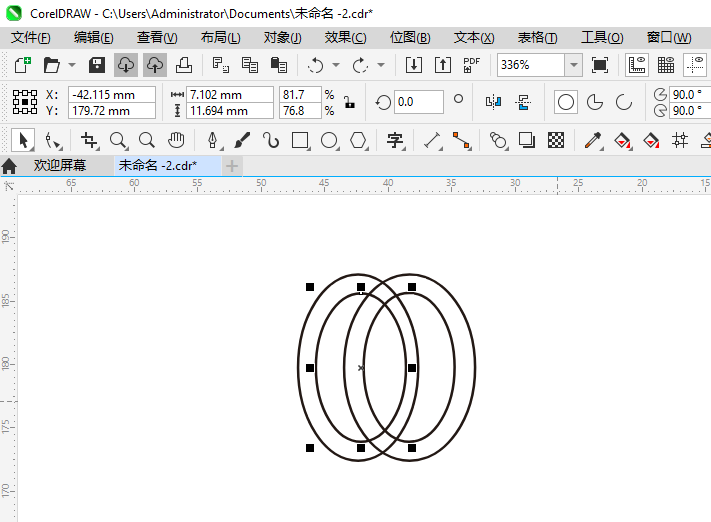Screen dimensions: 711x522
Task: Click the object origin reference point grid
Action: pyautogui.click(x=25, y=102)
